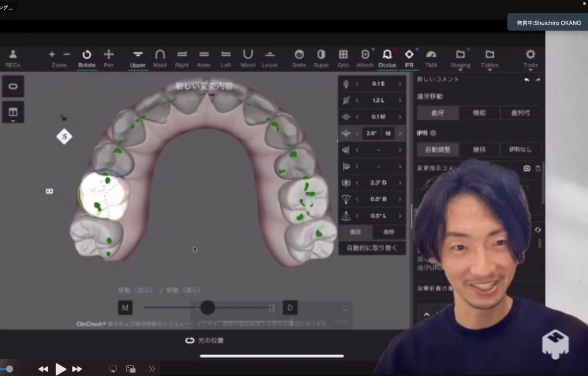
Task: Toggle the Grid overlay
Action: pos(343,59)
